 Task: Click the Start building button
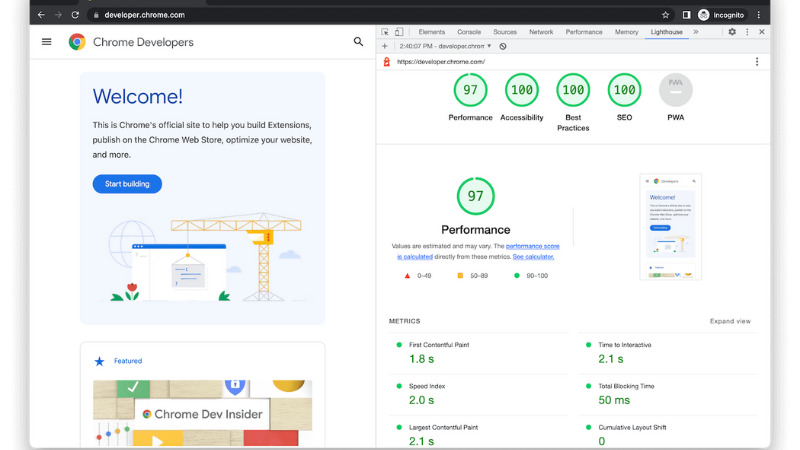click(x=127, y=184)
